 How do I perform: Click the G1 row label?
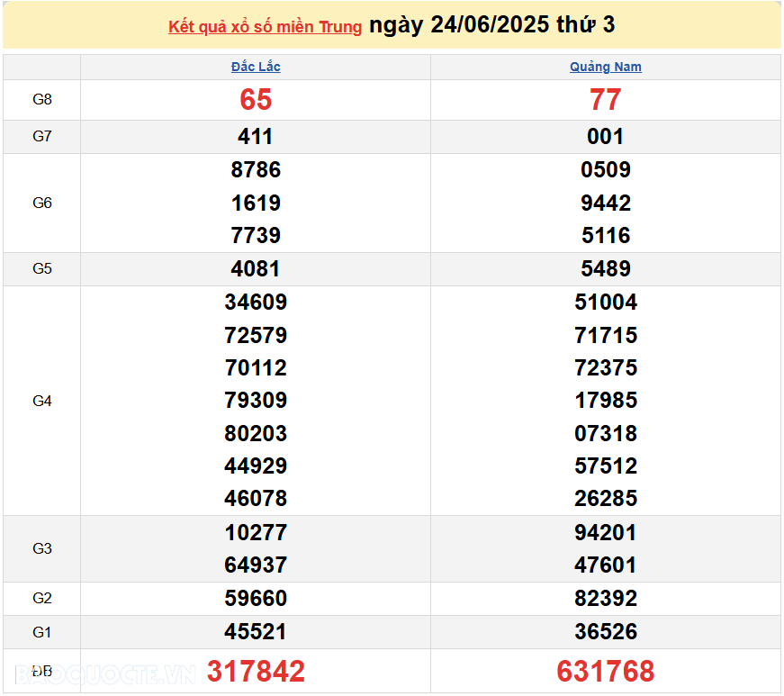(42, 632)
